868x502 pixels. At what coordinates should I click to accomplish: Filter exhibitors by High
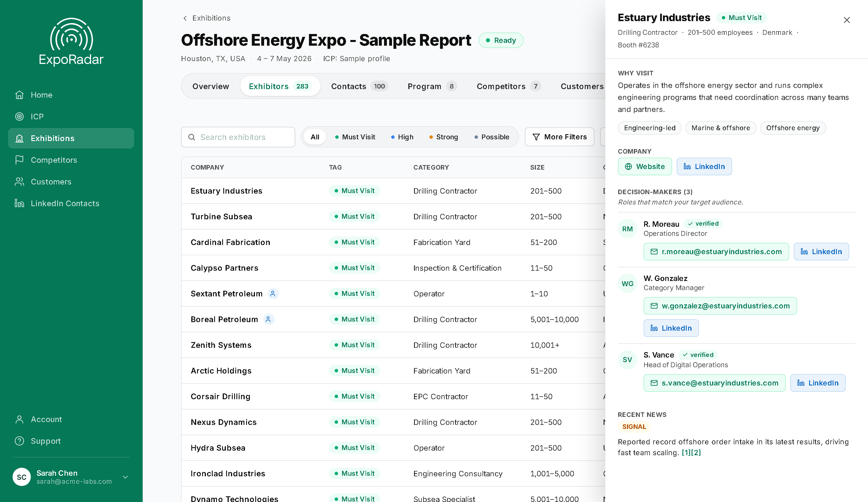pos(402,137)
